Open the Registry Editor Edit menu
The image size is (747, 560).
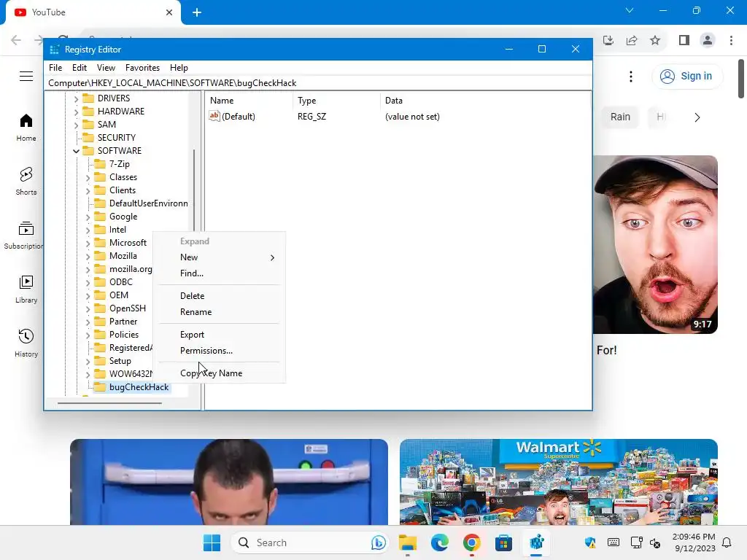79,68
